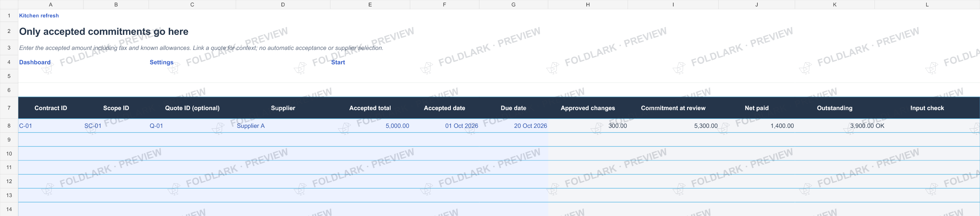Select approved changes 300.00 cell

coord(588,126)
